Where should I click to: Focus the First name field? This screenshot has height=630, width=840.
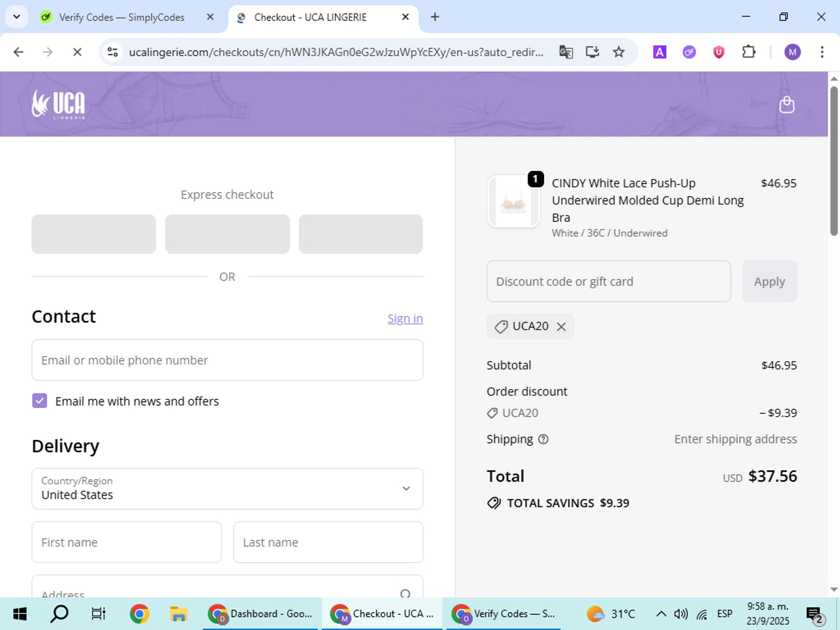tap(127, 542)
